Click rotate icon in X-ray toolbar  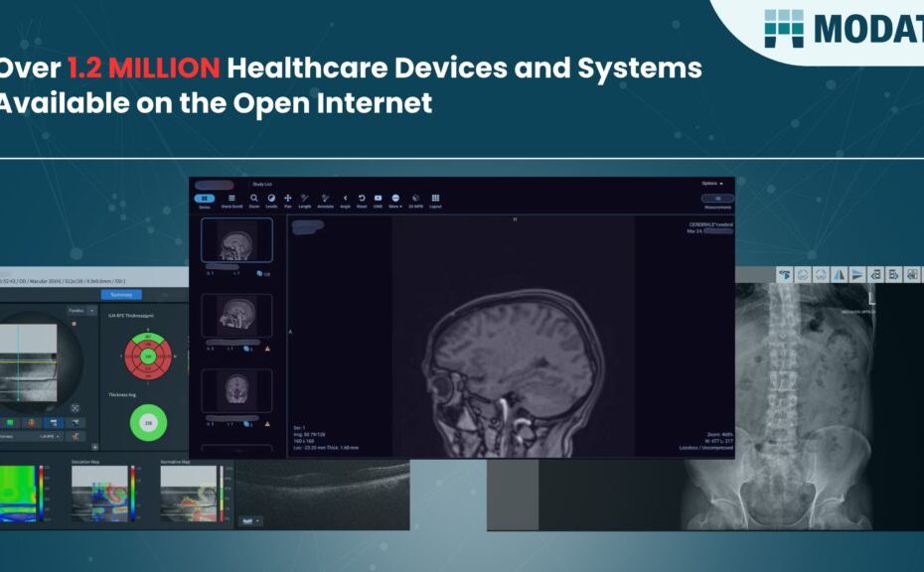tap(784, 274)
